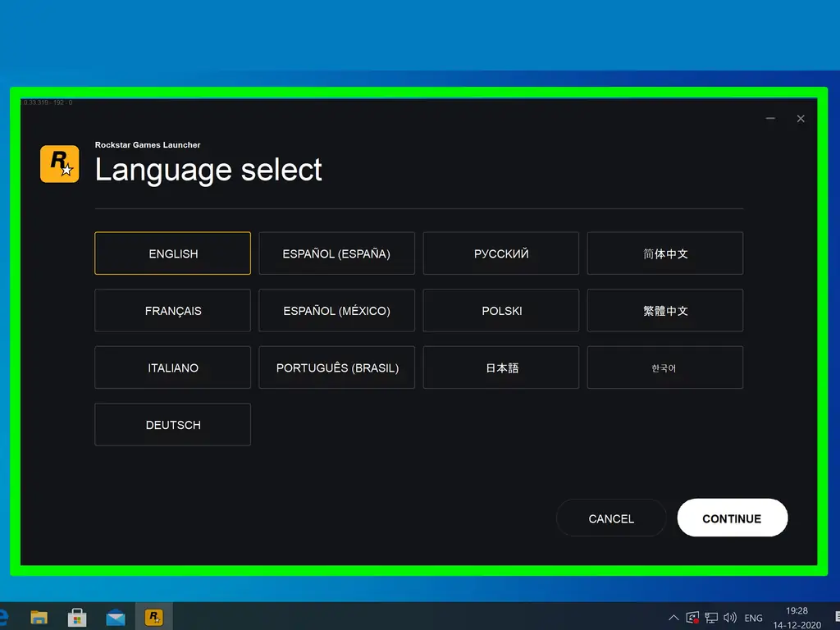
Task: Click the tray icon left of the network icon
Action: click(692, 618)
